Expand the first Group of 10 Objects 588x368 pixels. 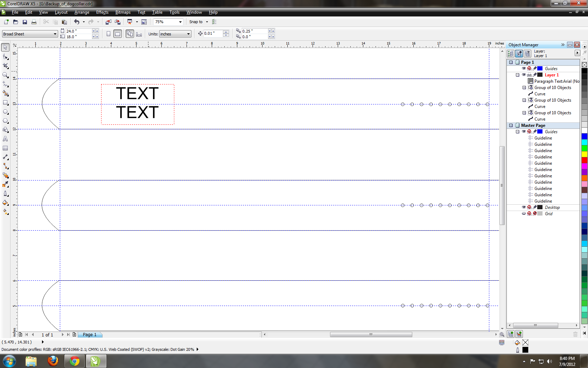click(x=524, y=87)
